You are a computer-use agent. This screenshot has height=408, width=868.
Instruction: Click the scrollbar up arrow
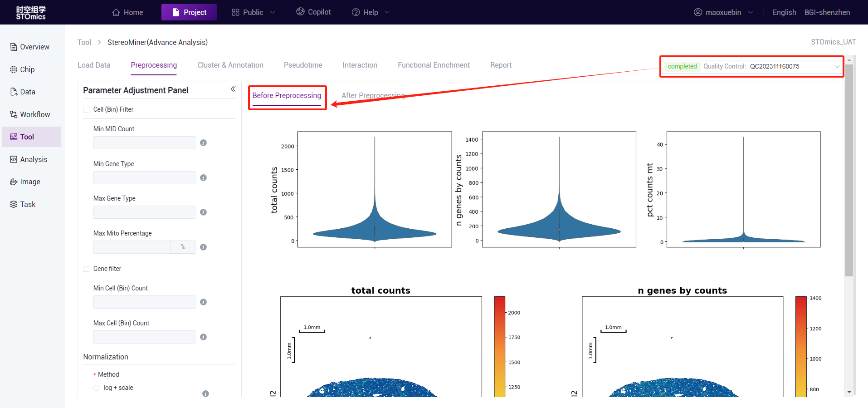pos(849,60)
